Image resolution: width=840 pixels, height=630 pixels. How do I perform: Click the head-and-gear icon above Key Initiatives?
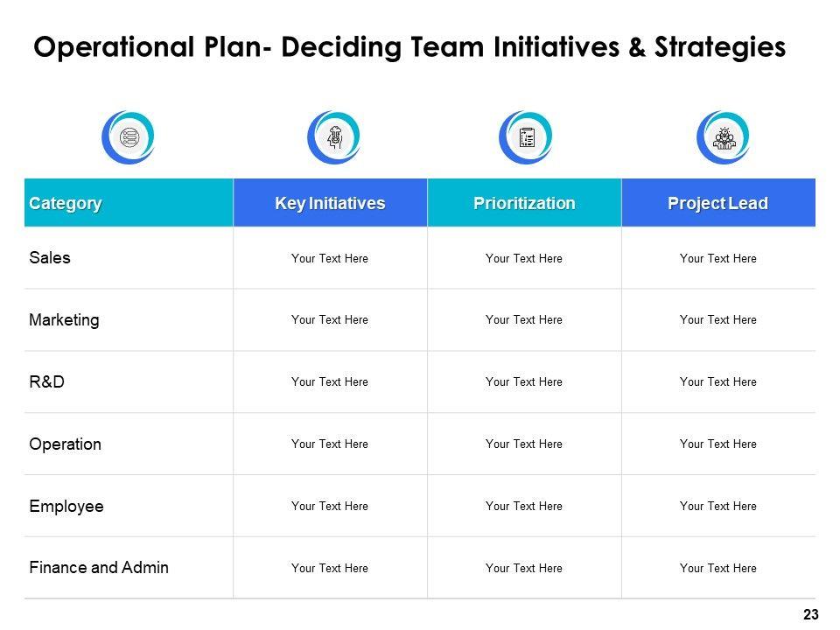tap(333, 137)
